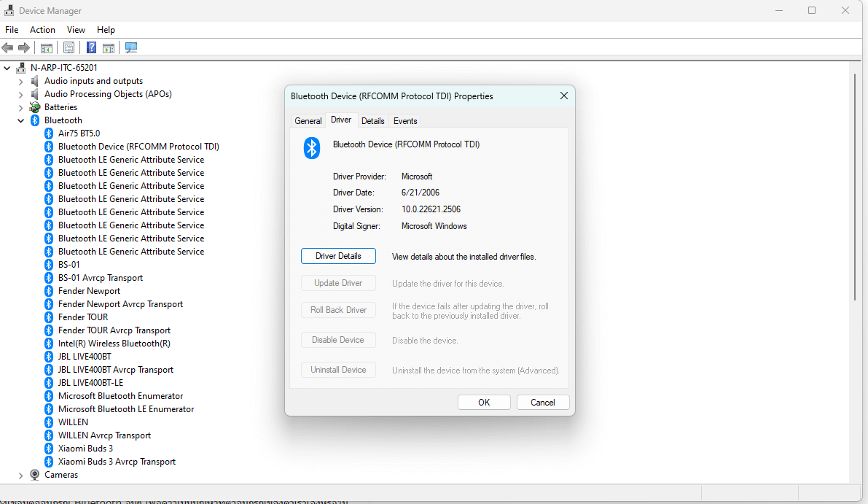Select the BS-01 device row
Screen dimensions: 868x504
(69, 265)
